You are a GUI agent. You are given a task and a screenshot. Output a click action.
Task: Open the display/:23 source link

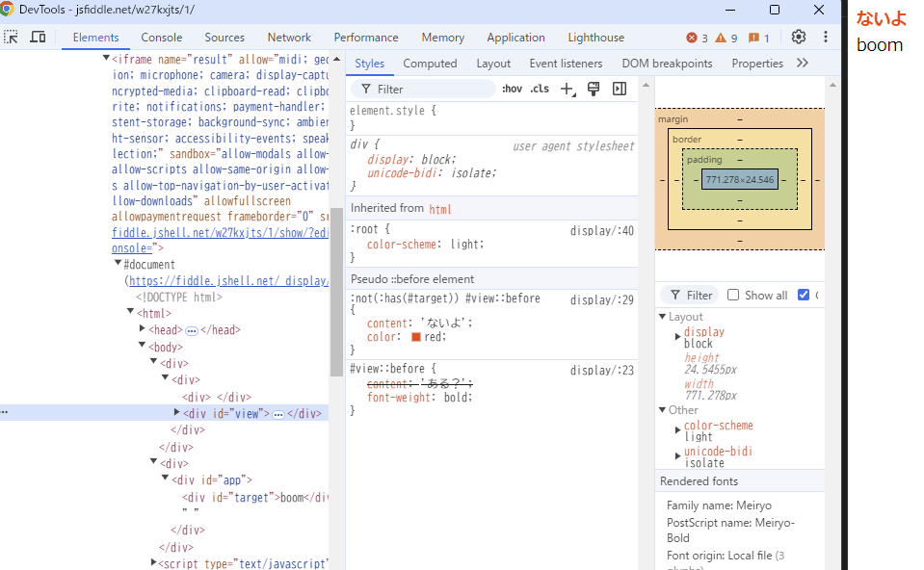click(601, 371)
